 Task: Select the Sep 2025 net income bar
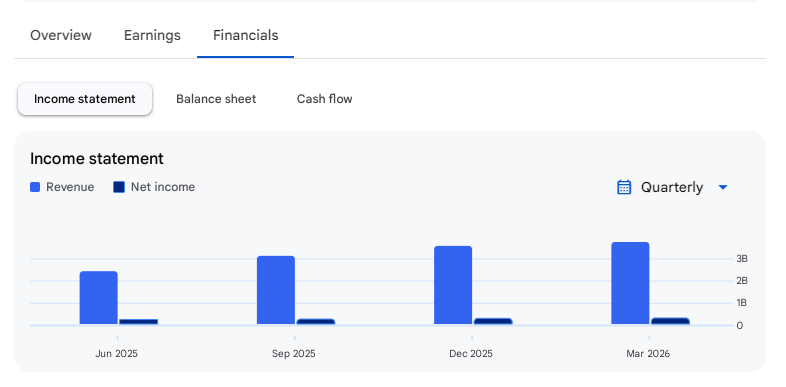(x=316, y=322)
